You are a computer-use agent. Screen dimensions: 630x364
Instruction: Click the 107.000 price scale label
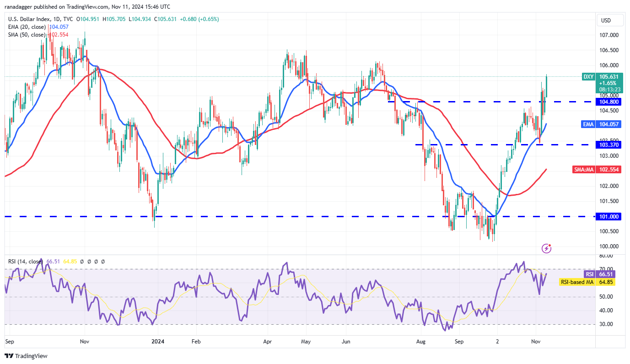tap(608, 35)
